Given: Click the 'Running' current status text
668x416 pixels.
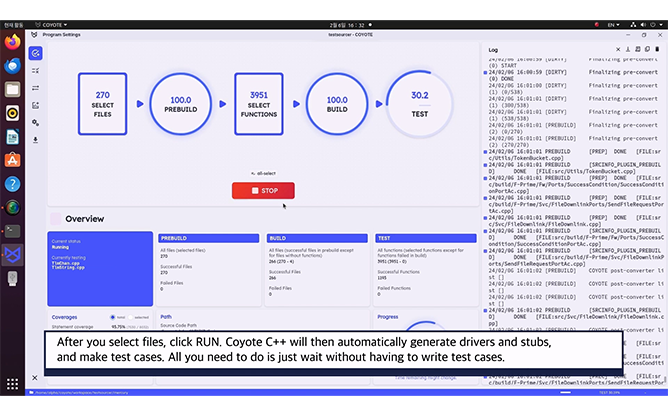Looking at the screenshot, I should (60, 247).
